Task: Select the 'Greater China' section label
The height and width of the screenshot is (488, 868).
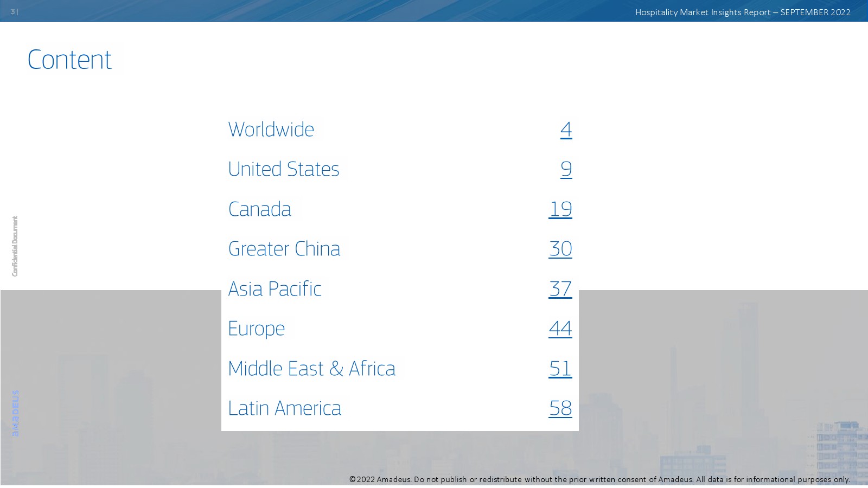Action: pyautogui.click(x=284, y=249)
